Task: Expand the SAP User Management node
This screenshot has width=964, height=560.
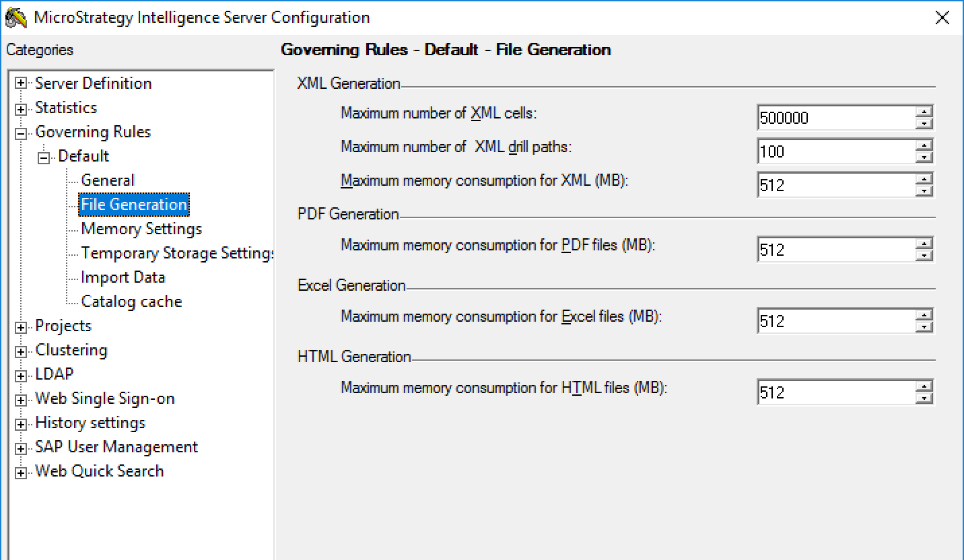Action: [21, 447]
